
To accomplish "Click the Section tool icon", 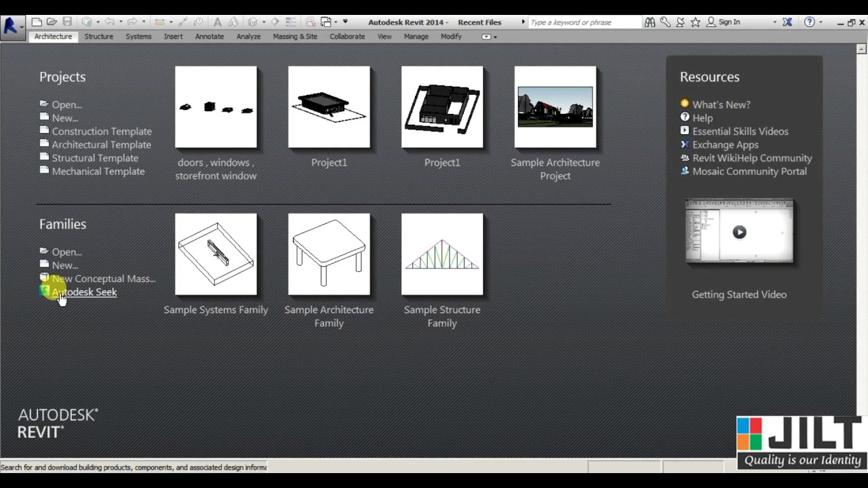I will pyautogui.click(x=275, y=22).
